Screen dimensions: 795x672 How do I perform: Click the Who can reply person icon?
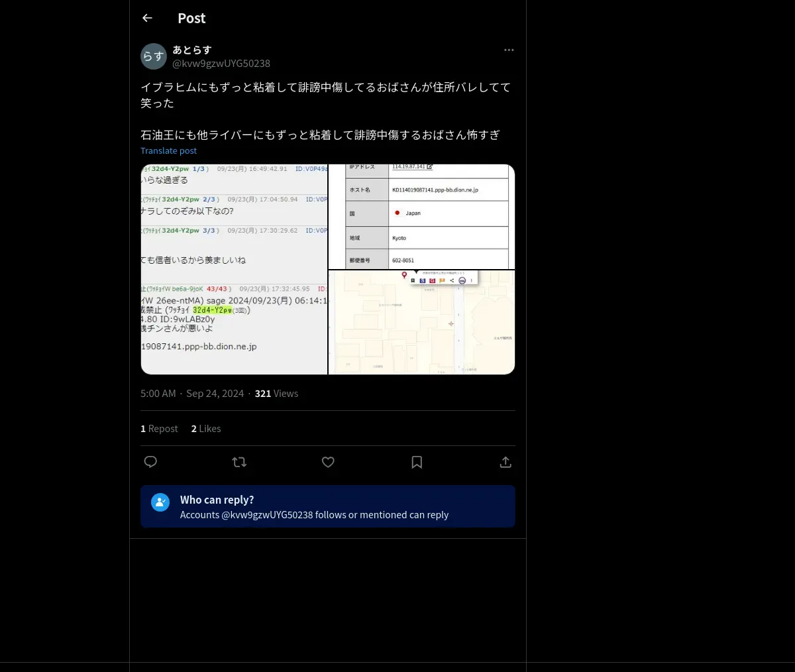(x=160, y=502)
